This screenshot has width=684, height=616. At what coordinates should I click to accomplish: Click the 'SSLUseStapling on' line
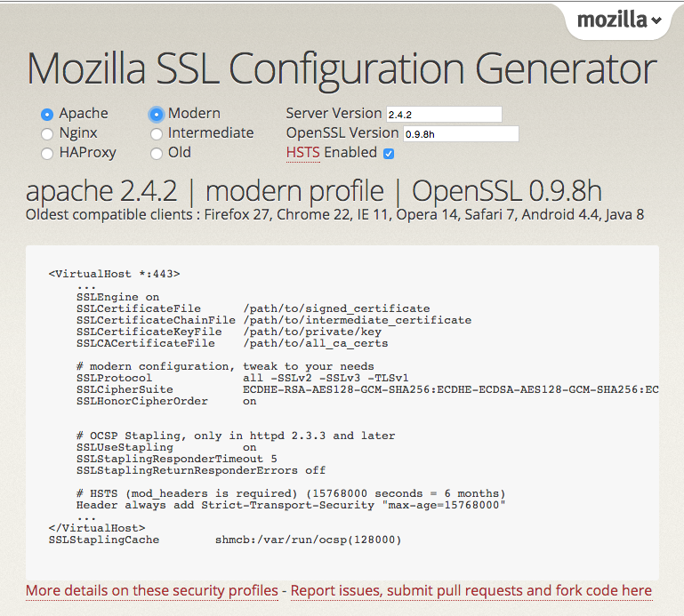[166, 447]
